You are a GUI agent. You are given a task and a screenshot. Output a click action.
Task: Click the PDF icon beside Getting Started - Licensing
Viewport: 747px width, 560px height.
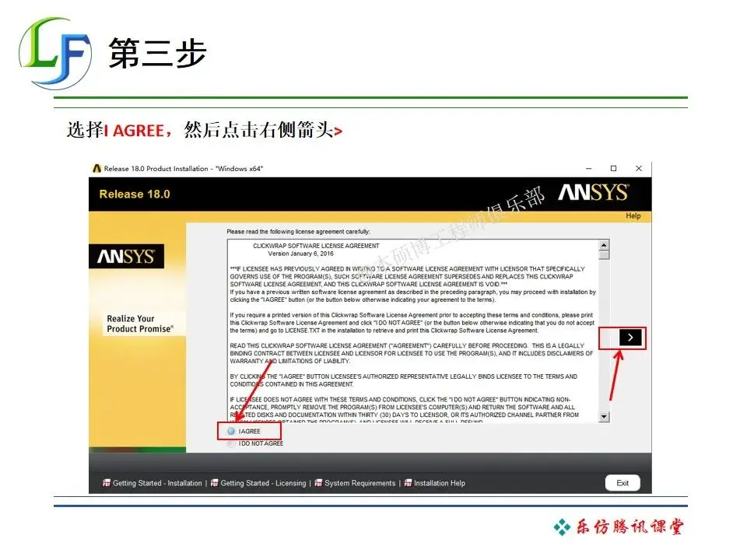coord(215,483)
